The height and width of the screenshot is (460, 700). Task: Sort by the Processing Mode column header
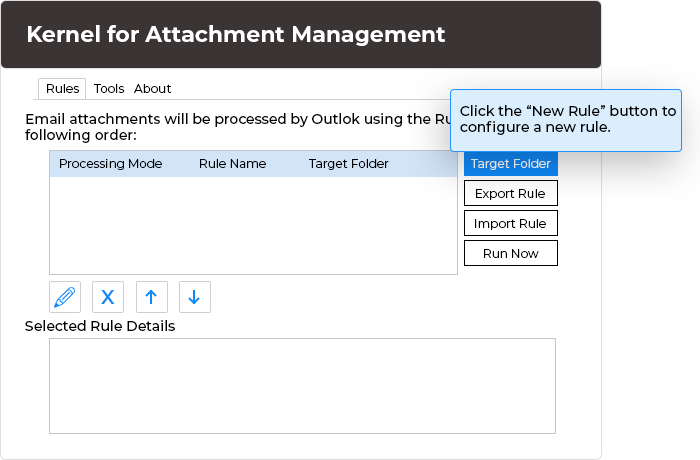[x=110, y=164]
